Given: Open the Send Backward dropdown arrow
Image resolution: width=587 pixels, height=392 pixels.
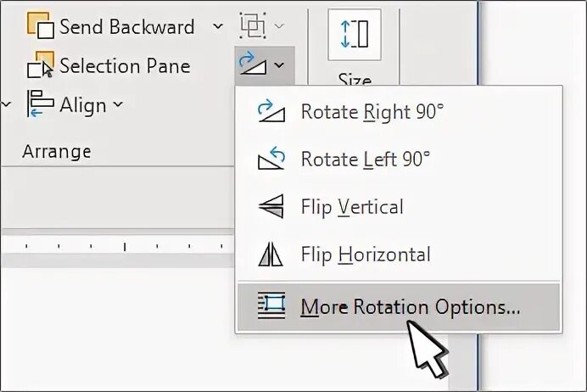Looking at the screenshot, I should [x=218, y=26].
